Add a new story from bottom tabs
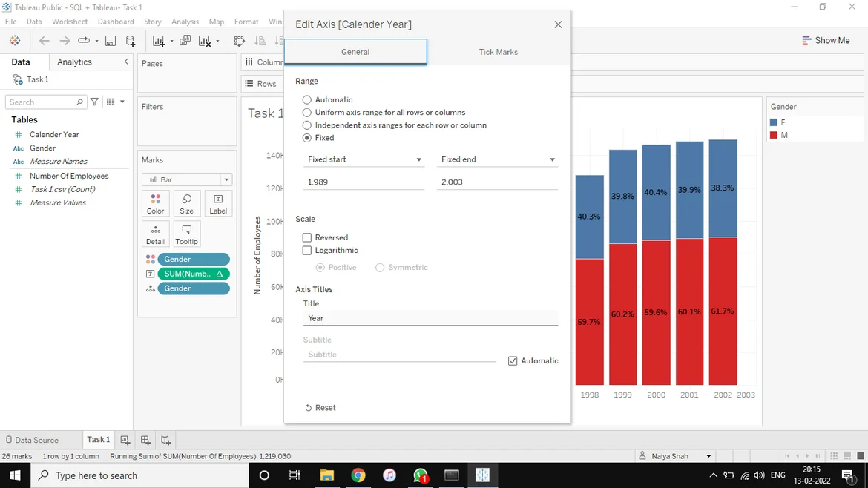 pyautogui.click(x=165, y=440)
